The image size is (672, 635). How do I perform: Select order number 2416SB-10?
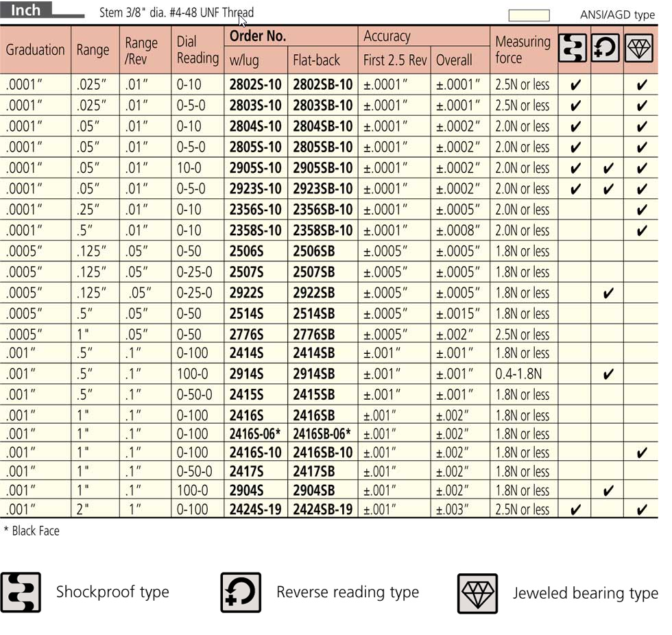tap(323, 453)
